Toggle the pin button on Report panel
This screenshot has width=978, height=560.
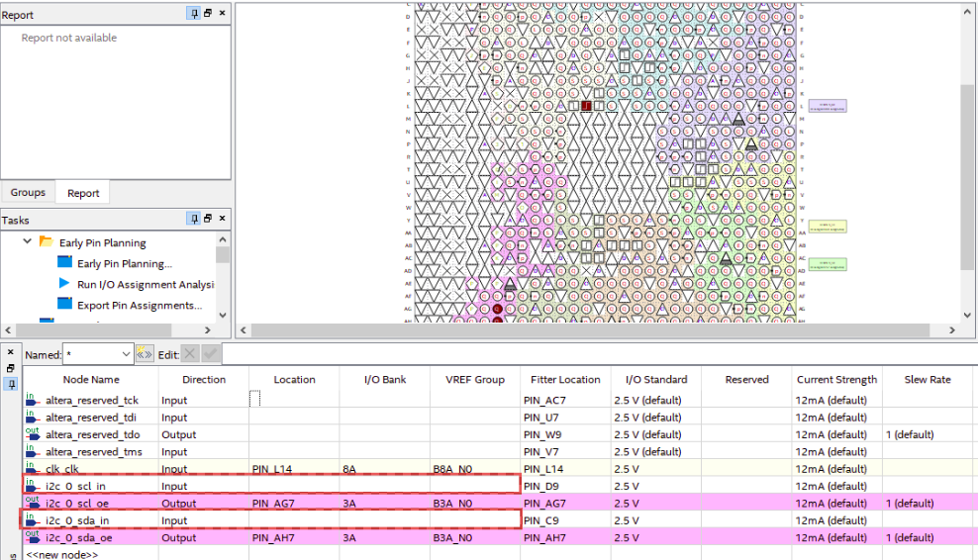[194, 14]
